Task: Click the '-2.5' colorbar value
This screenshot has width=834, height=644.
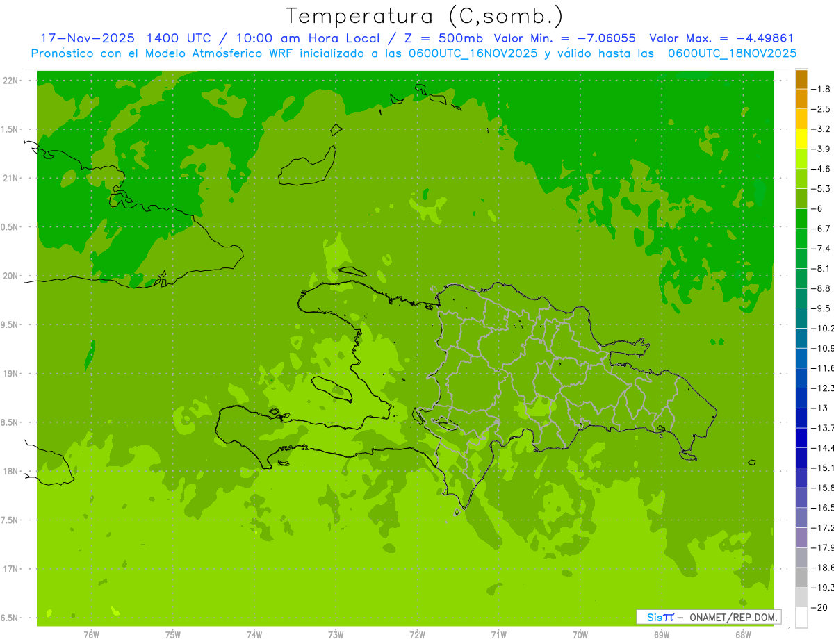Action: click(x=821, y=109)
